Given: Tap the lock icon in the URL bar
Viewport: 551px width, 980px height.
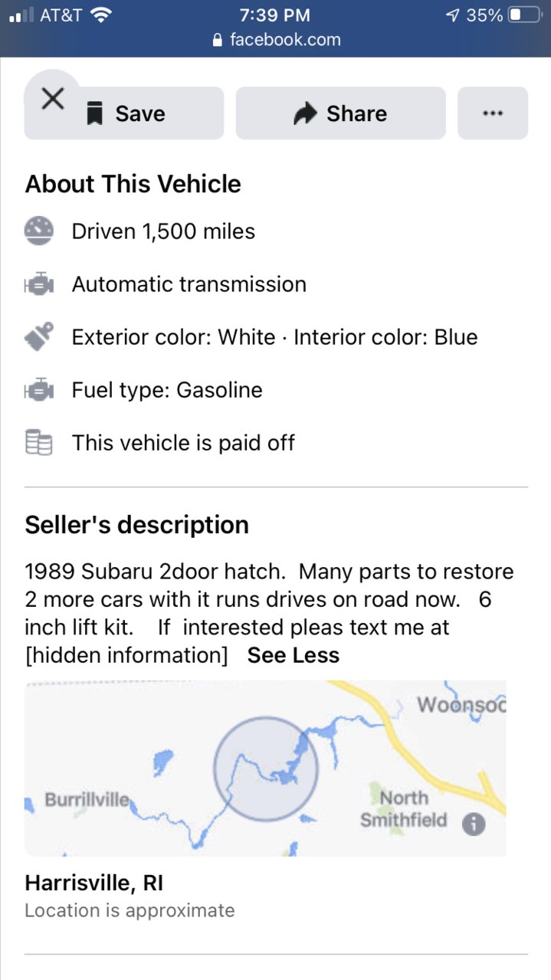Looking at the screenshot, I should point(218,40).
